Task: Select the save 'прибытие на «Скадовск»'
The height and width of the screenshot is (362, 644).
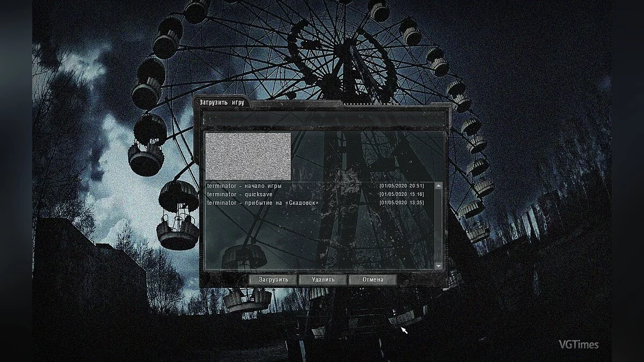Action: point(263,203)
